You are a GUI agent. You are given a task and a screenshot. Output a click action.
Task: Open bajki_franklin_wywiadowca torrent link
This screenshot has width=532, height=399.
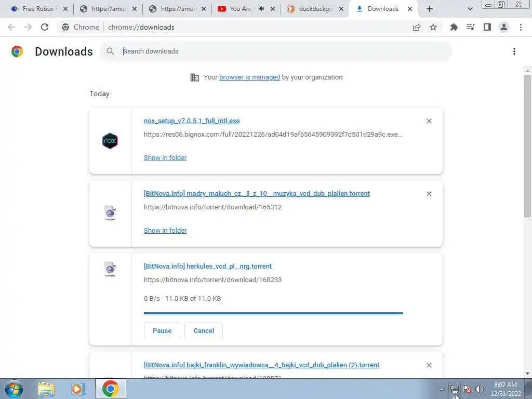[x=262, y=365]
